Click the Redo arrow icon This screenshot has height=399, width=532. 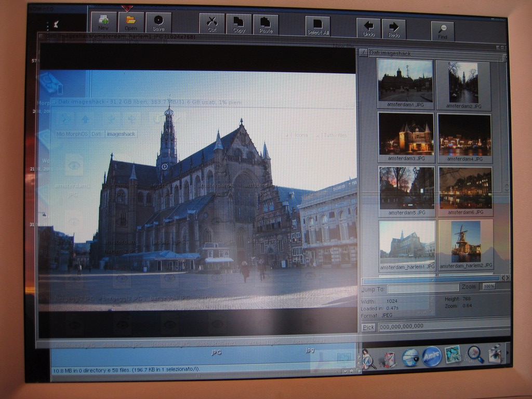point(394,28)
